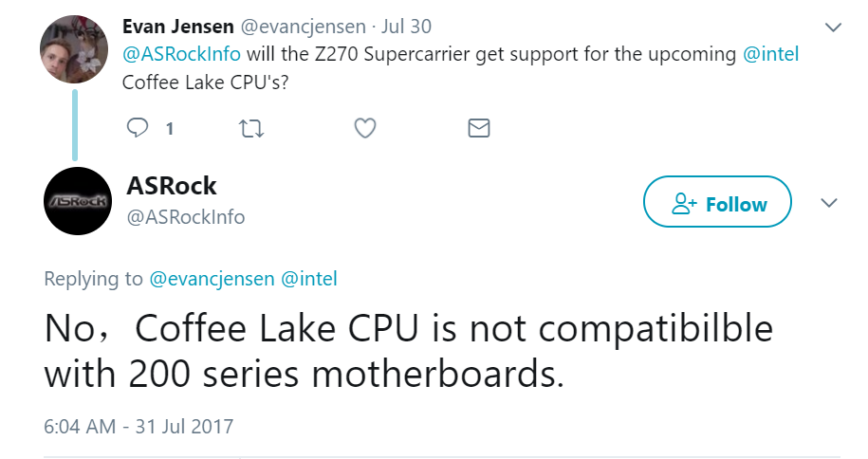
Task: Open the 6:04 AM - 31 Jul 2017 timestamp
Action: click(139, 426)
